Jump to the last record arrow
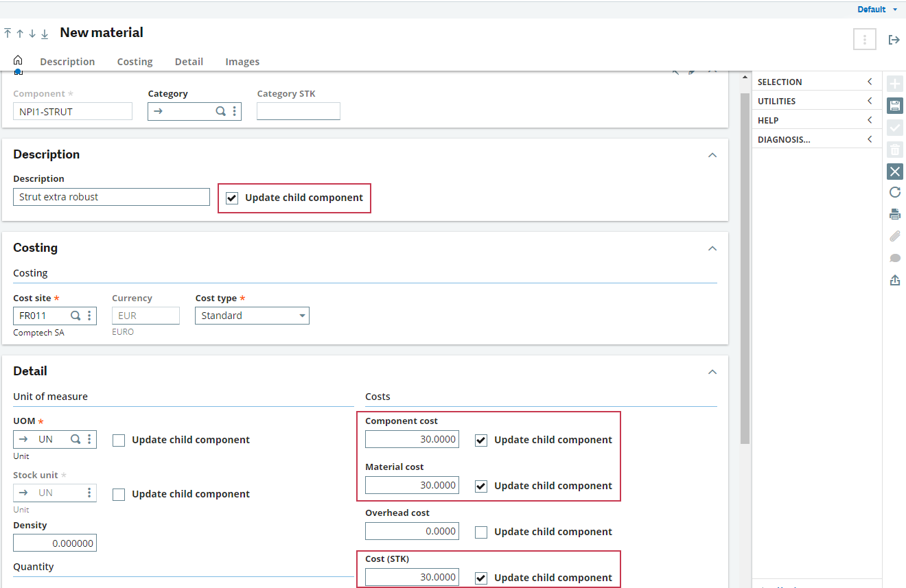The width and height of the screenshot is (906, 588). pos(45,34)
